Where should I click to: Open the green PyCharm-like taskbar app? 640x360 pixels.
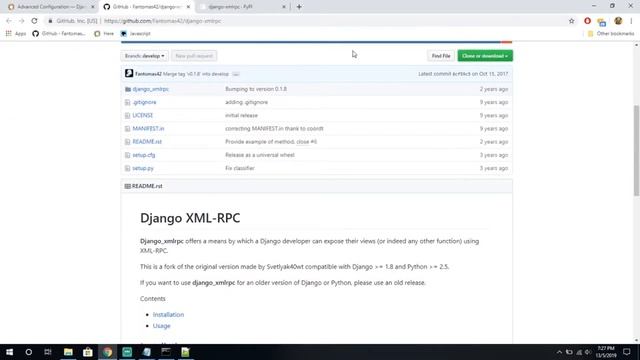(x=127, y=352)
